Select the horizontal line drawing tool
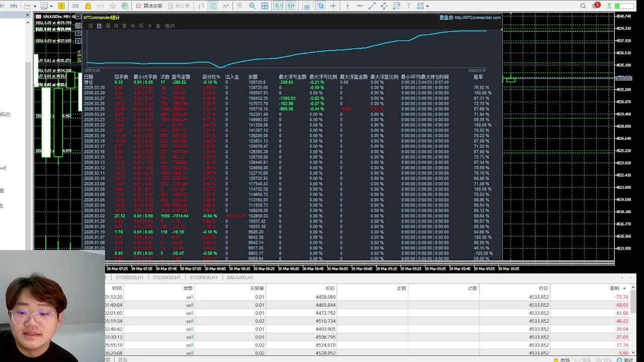This screenshot has width=644, height=362. click(360, 6)
